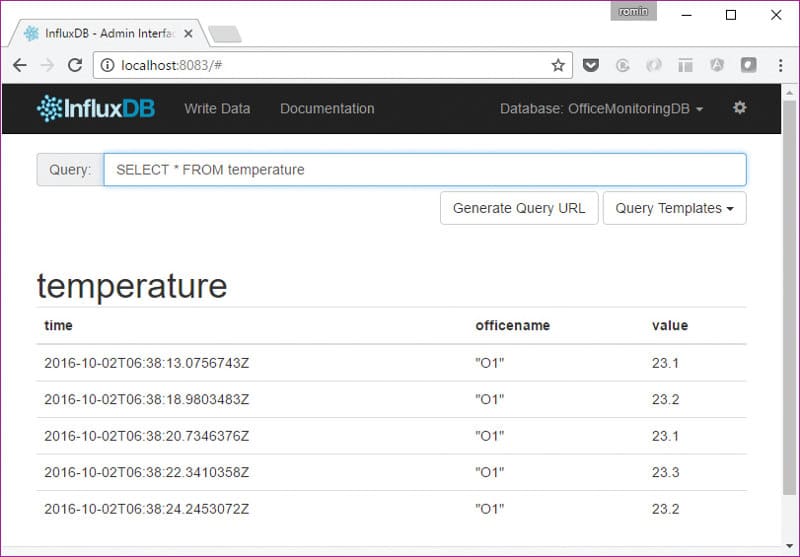Select the InfluxDB Admin Interface tab
The width and height of the screenshot is (800, 557).
coord(105,33)
